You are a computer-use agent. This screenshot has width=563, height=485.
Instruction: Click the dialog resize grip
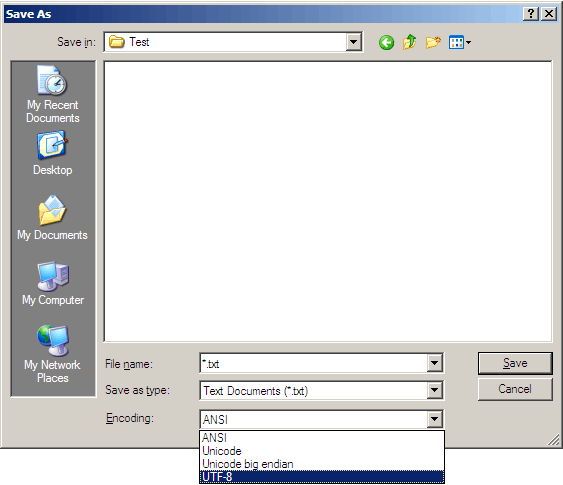coord(553,439)
